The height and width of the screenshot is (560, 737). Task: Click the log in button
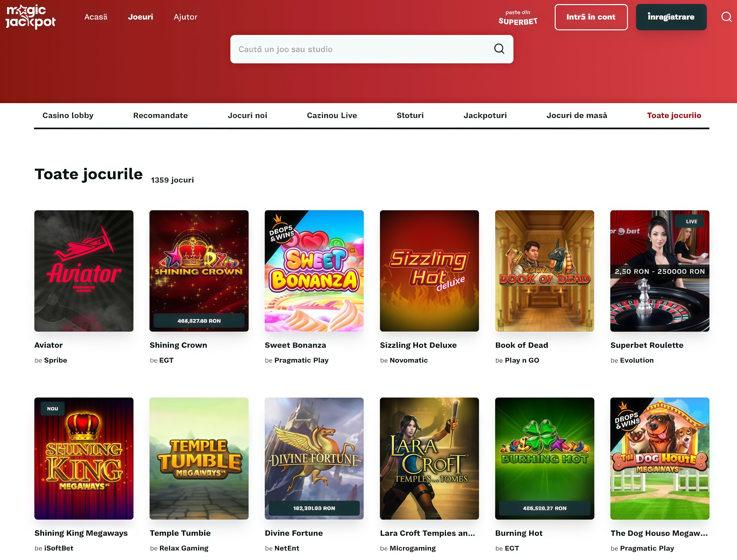pyautogui.click(x=591, y=17)
